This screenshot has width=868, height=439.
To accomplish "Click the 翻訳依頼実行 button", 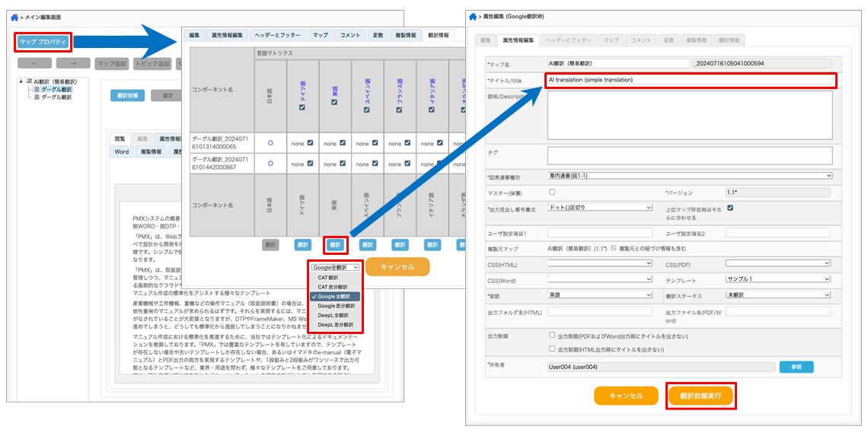I will click(x=700, y=396).
